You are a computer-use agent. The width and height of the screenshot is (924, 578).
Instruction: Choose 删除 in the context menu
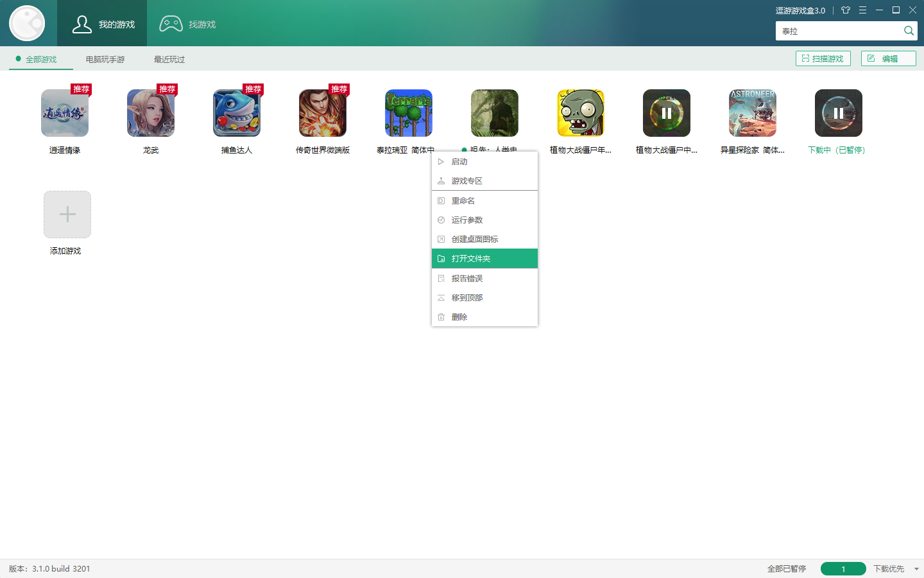484,317
